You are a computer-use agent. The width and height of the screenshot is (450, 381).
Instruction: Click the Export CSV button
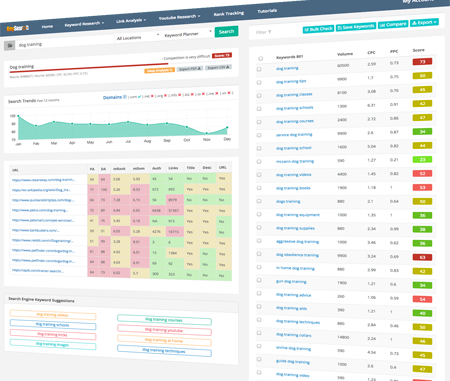(218, 67)
